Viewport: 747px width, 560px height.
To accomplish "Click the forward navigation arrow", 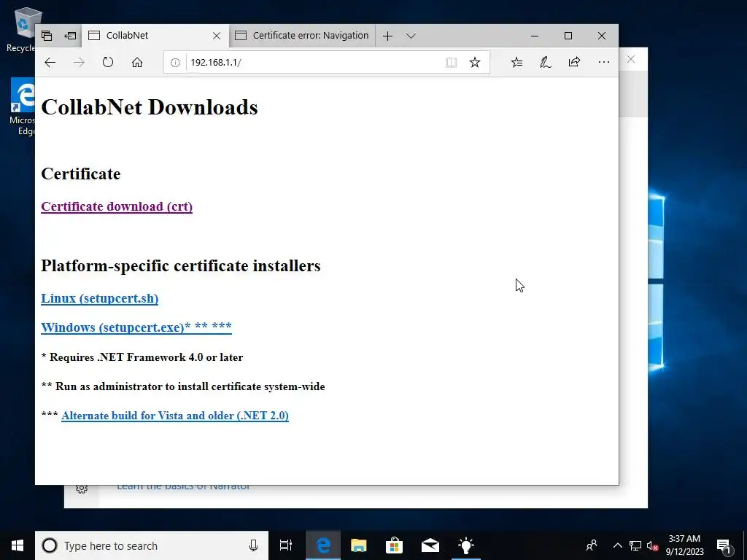I will (x=79, y=63).
